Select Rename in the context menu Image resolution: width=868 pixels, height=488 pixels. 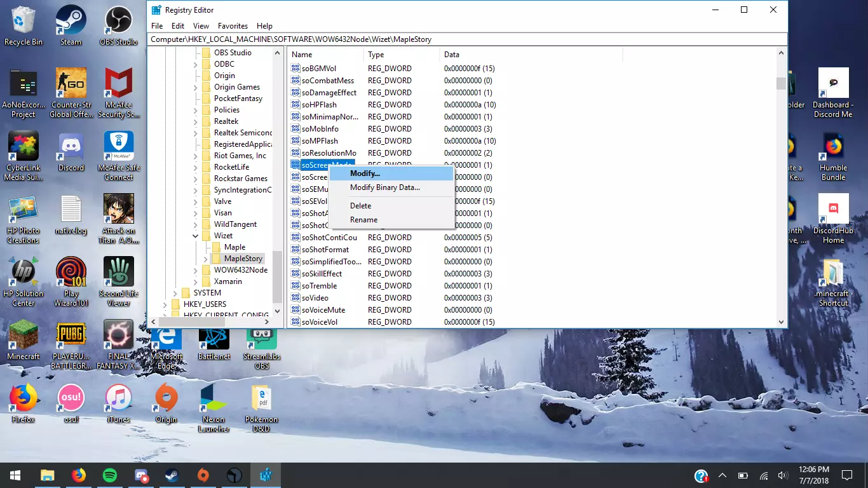(363, 220)
